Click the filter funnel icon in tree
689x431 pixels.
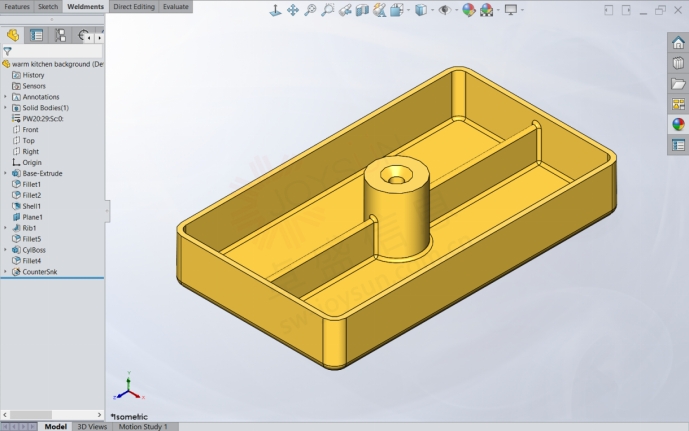tap(7, 51)
